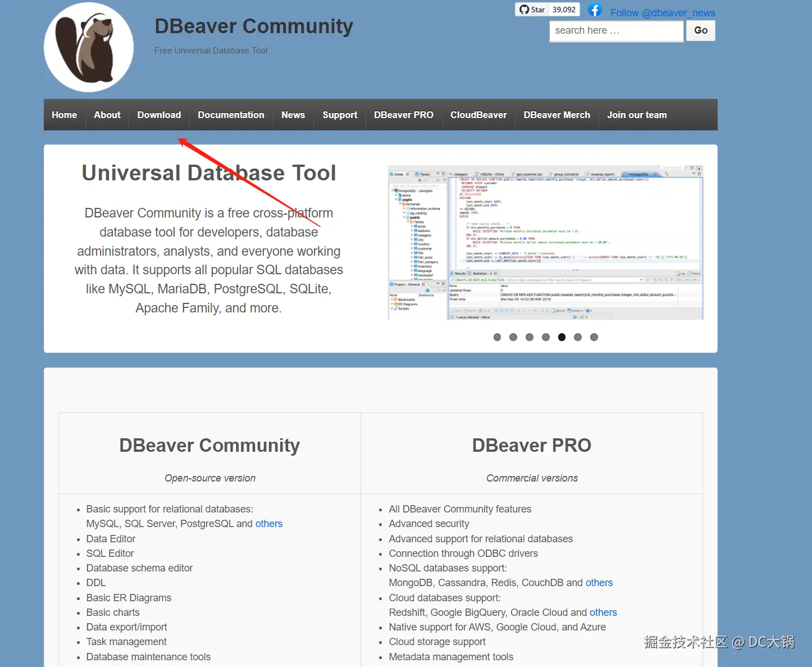Click the 'Free Universal Database Tool' tagline
This screenshot has height=667, width=812.
point(211,51)
